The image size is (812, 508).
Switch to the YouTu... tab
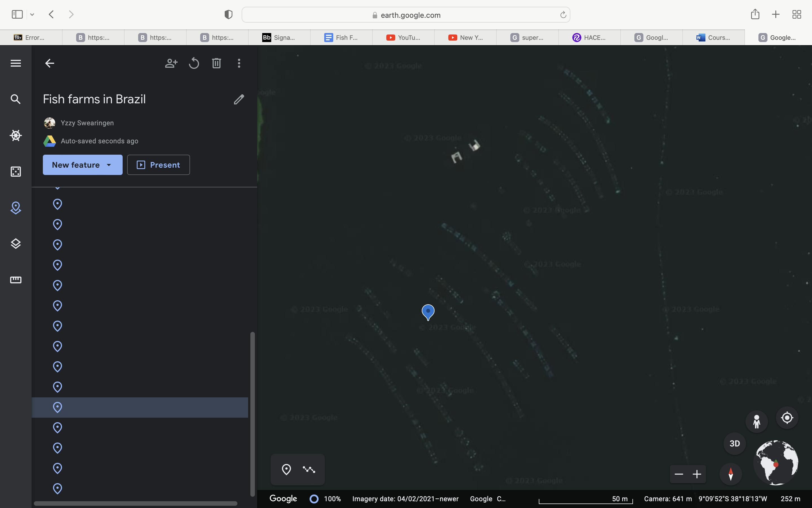403,38
